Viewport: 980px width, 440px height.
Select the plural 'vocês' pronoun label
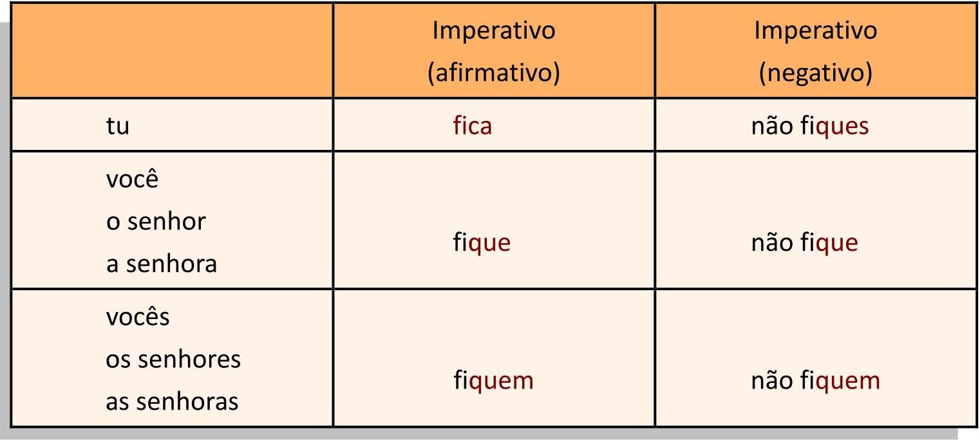137,317
